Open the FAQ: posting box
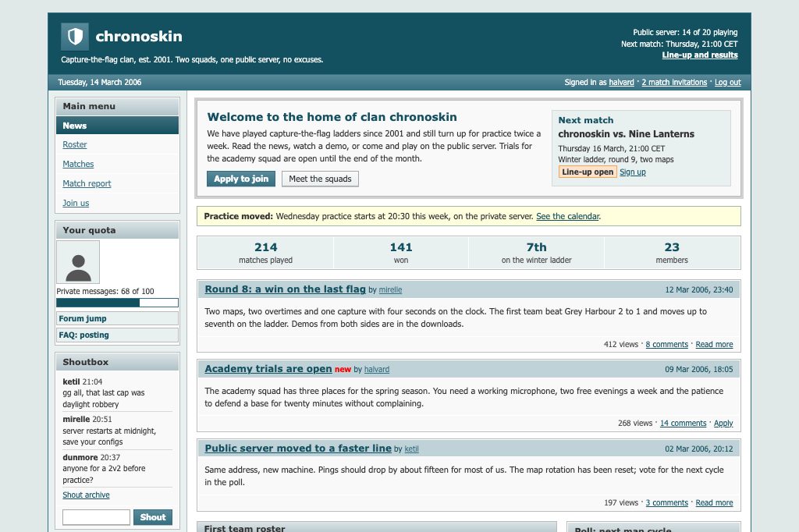 click(x=117, y=335)
